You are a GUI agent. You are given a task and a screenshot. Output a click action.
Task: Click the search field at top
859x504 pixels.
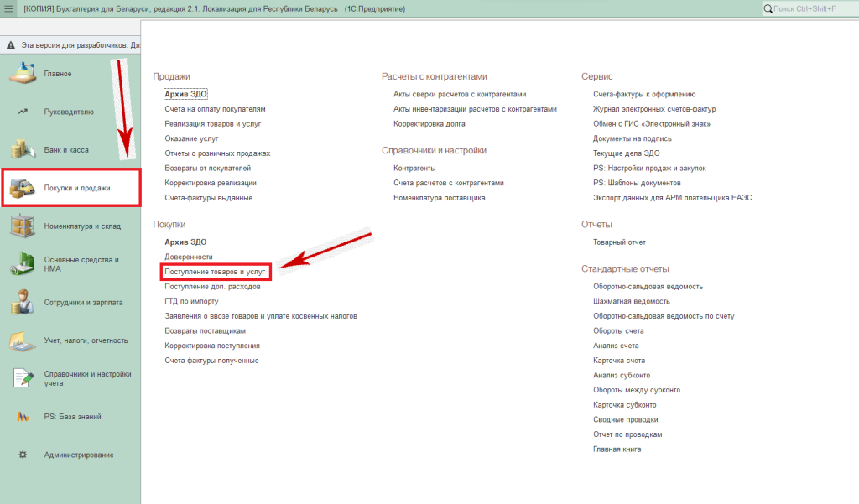click(x=810, y=8)
